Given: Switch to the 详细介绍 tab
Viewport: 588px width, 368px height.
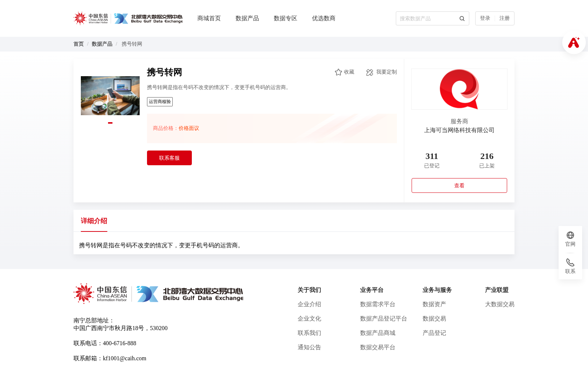Looking at the screenshot, I should pos(94,221).
